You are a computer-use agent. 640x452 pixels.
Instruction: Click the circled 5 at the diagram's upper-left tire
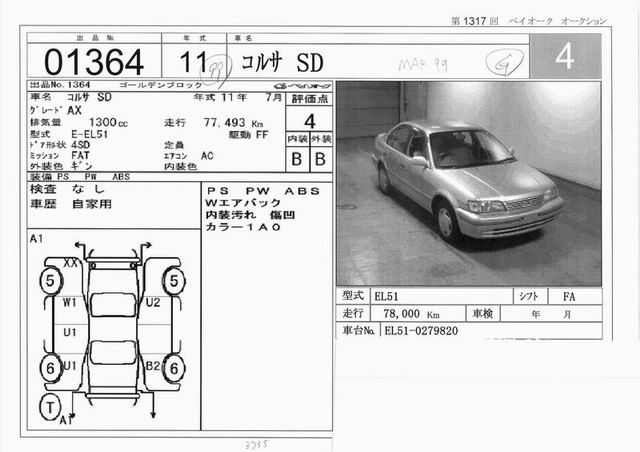[48, 281]
